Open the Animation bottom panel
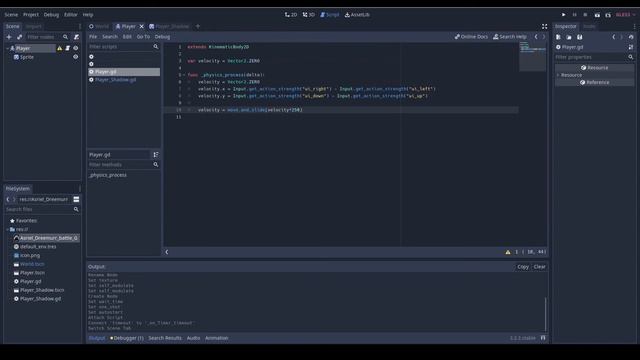This screenshot has width=640, height=360. pos(216,338)
